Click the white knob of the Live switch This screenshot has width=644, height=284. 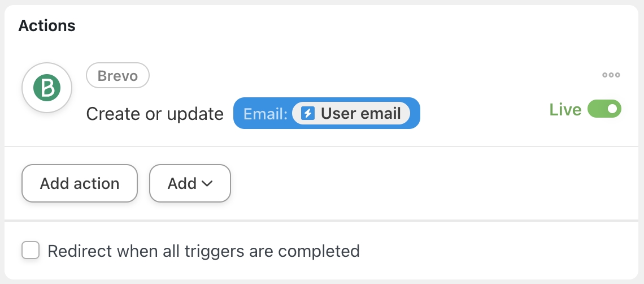pyautogui.click(x=612, y=109)
